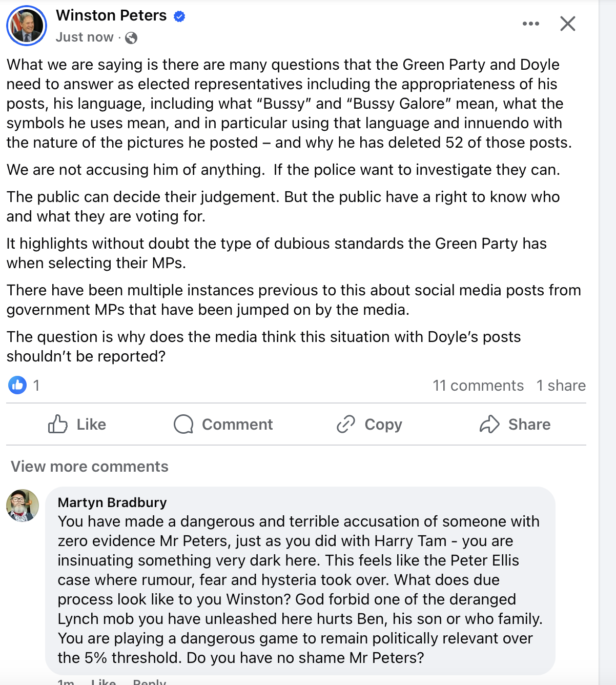Open the Comment speech bubble icon
This screenshot has height=685, width=616.
coord(183,424)
